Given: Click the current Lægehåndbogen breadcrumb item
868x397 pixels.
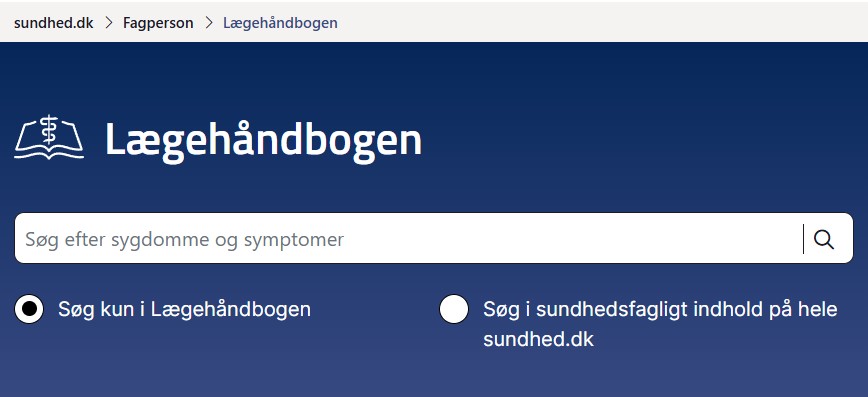Looking at the screenshot, I should pos(280,23).
